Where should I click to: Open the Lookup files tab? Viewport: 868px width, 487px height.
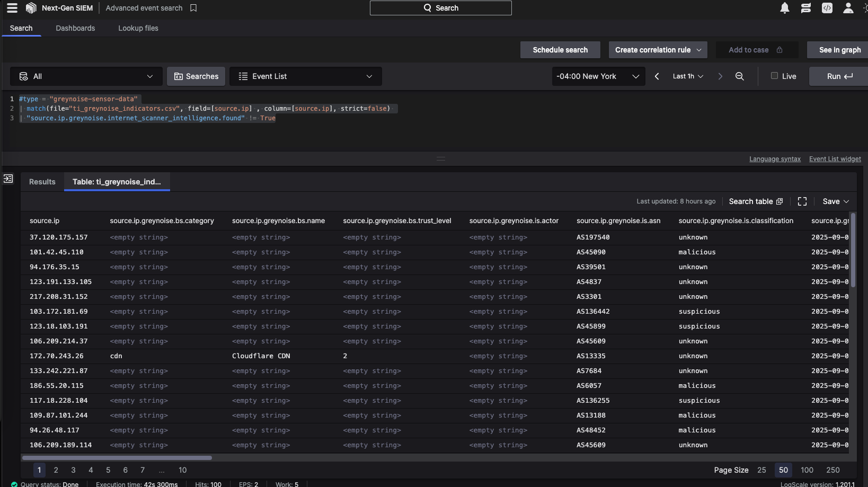[x=138, y=28]
